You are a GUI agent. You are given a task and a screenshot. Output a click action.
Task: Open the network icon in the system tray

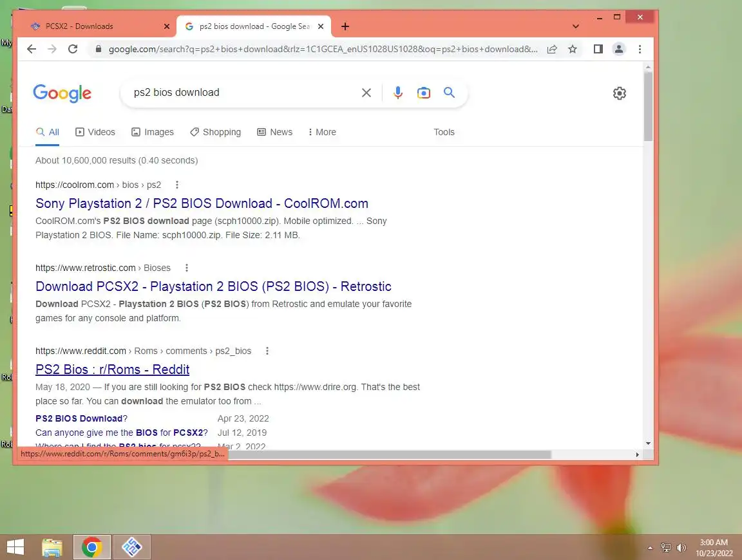coord(666,548)
